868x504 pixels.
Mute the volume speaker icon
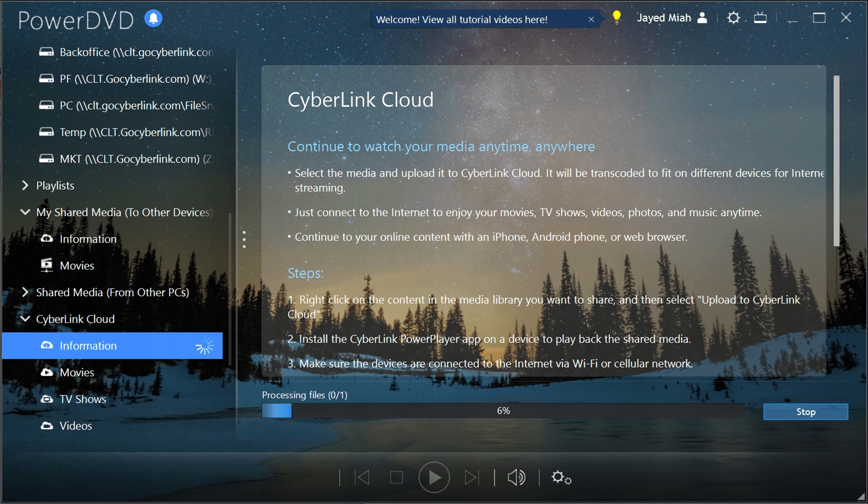point(517,477)
